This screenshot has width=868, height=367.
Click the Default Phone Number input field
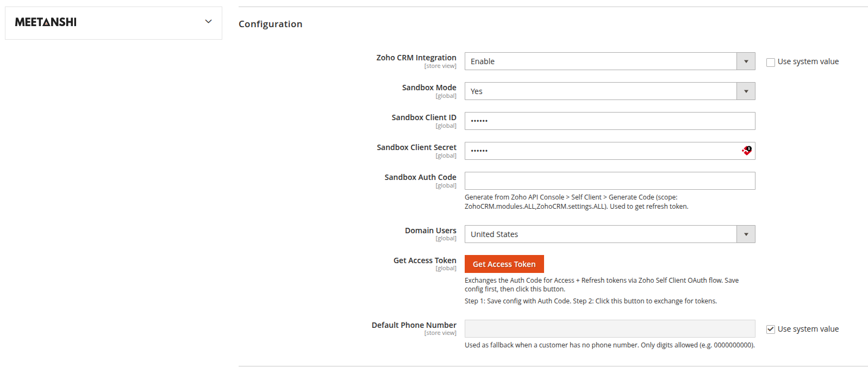point(610,328)
